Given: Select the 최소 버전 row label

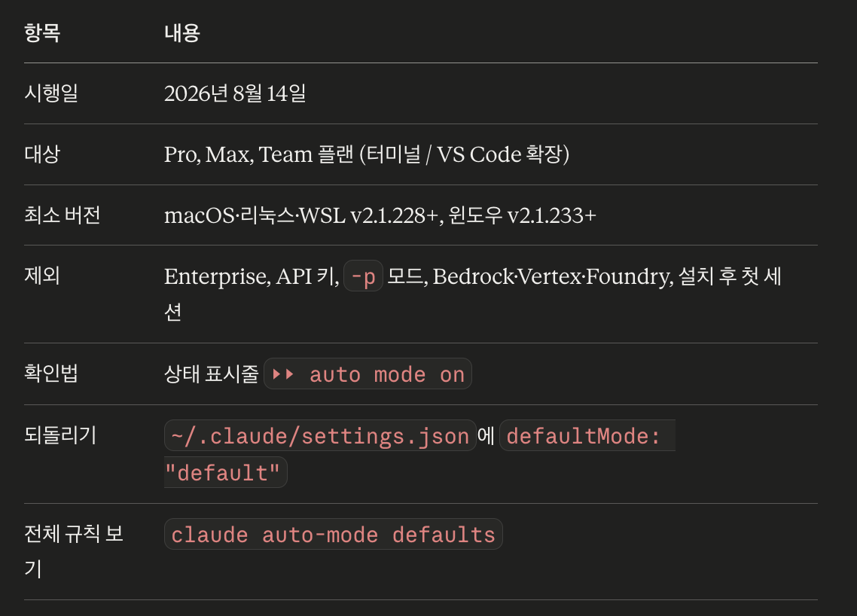Looking at the screenshot, I should [63, 215].
